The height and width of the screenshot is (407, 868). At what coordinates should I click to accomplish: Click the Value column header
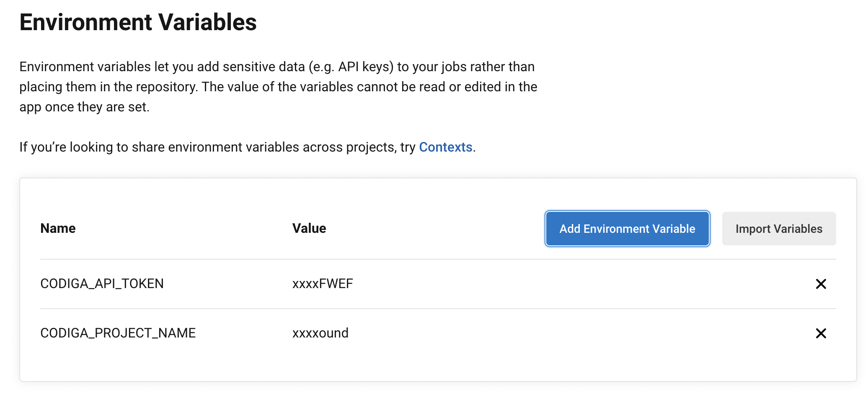click(x=309, y=228)
